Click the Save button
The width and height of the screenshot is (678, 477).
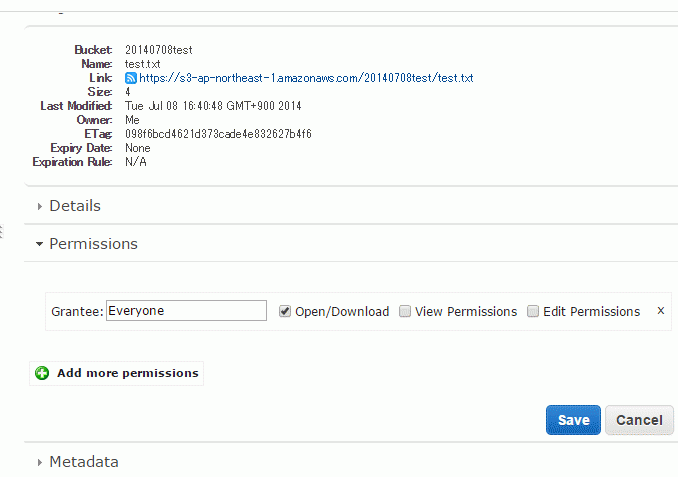(573, 420)
